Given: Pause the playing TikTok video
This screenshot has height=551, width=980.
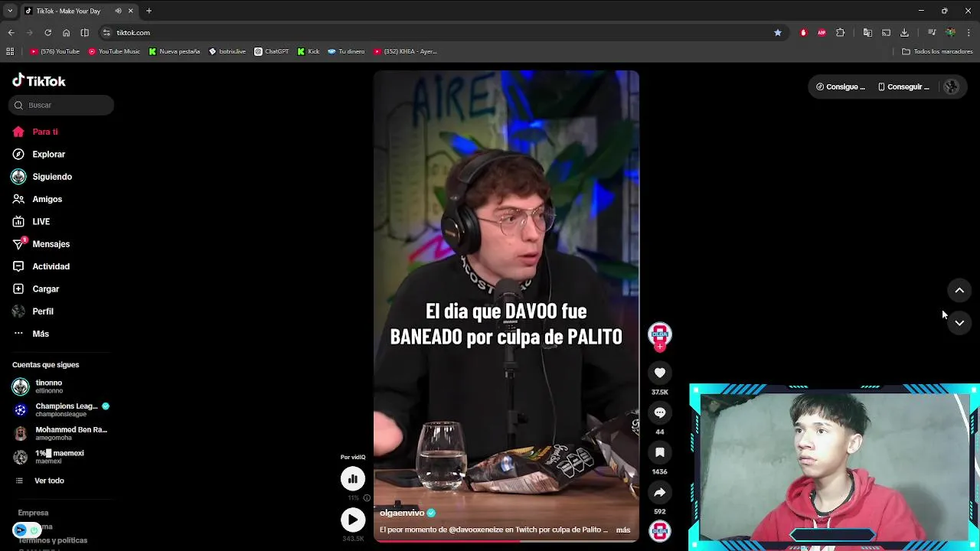Looking at the screenshot, I should (506, 306).
